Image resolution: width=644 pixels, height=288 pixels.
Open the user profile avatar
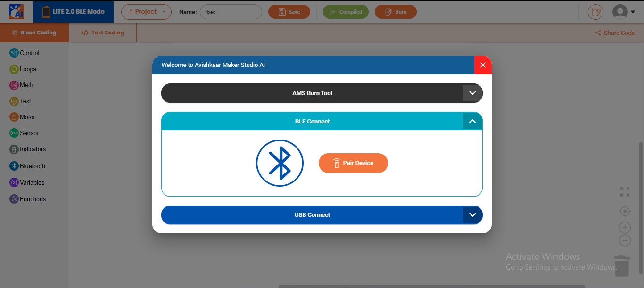(x=620, y=12)
